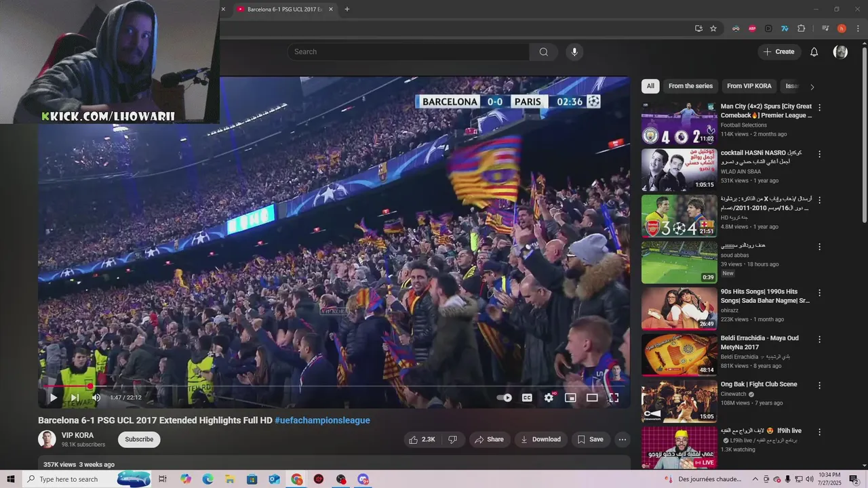Click the YouTube search magnifier button

pos(544,52)
